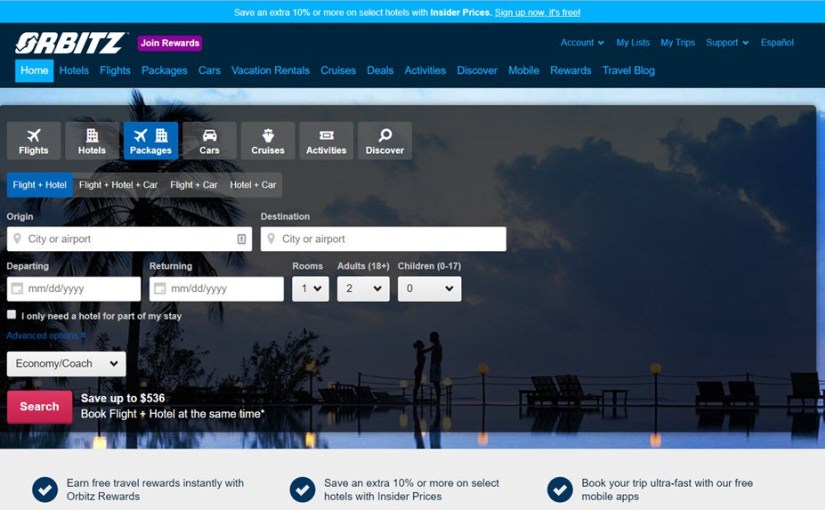825x510 pixels.
Task: Check 'I only need a hotel for part of my stay'
Action: pyautogui.click(x=12, y=315)
